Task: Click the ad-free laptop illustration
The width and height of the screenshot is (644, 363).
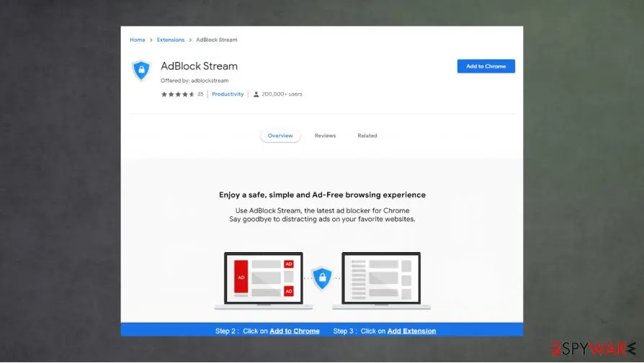Action: (x=381, y=280)
